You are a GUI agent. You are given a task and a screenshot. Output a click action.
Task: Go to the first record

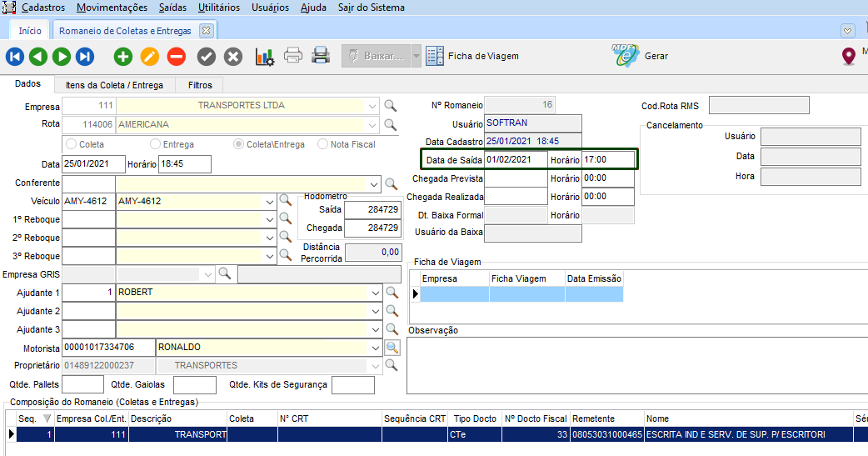15,57
